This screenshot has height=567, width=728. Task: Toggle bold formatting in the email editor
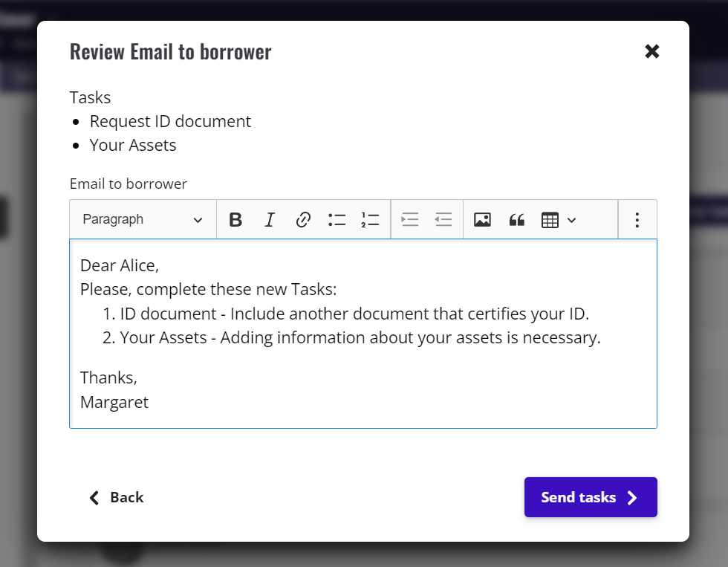(235, 220)
